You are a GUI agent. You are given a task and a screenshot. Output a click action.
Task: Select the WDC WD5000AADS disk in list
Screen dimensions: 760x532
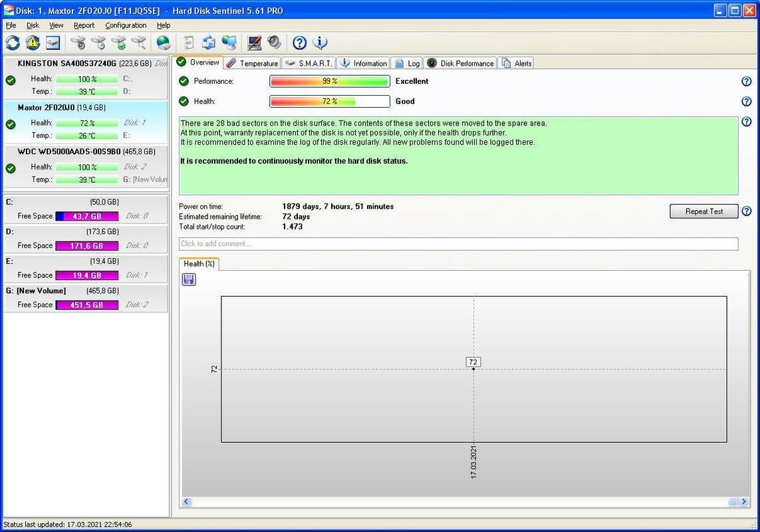[x=86, y=166]
